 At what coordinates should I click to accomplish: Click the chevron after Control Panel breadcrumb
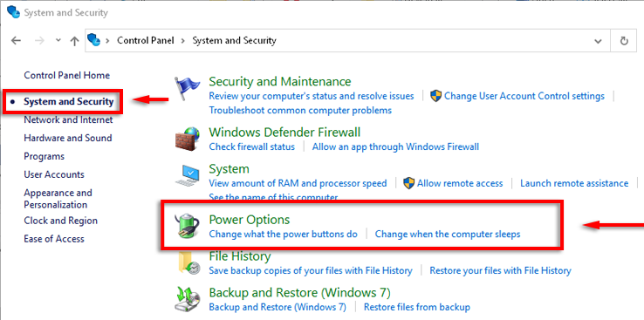183,41
